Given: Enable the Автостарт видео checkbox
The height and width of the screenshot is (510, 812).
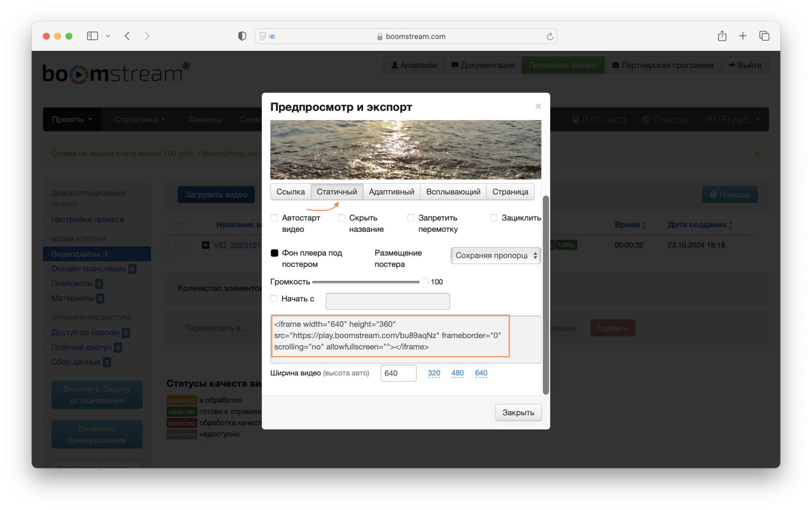Looking at the screenshot, I should point(274,218).
